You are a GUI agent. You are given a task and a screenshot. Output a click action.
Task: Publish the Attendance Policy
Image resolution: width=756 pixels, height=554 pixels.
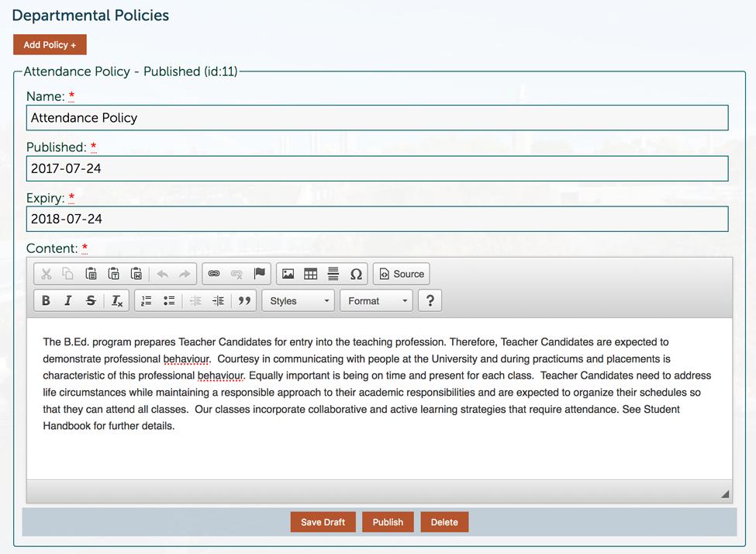388,521
